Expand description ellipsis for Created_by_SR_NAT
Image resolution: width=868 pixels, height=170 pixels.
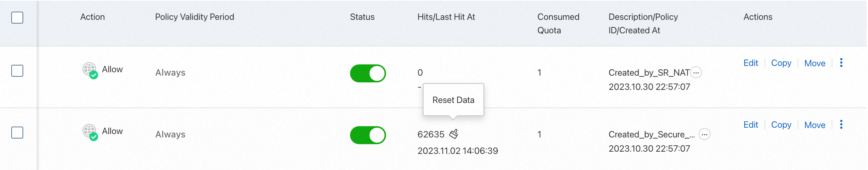tap(696, 72)
